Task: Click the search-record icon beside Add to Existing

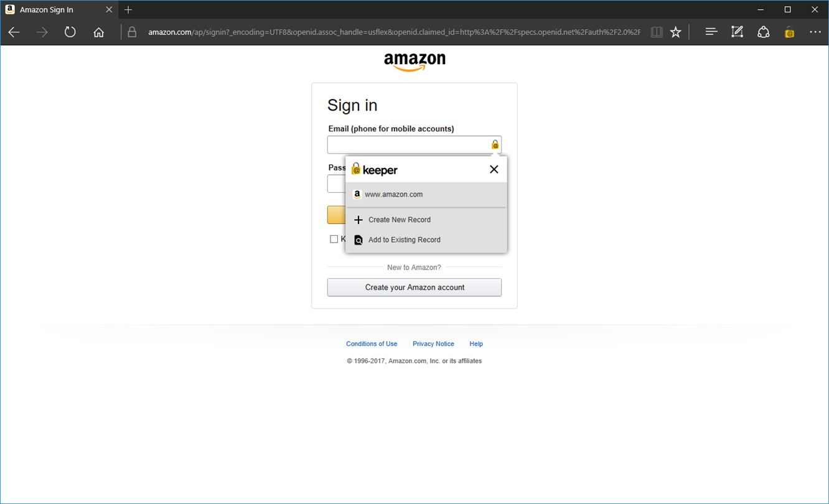Action: pyautogui.click(x=358, y=240)
